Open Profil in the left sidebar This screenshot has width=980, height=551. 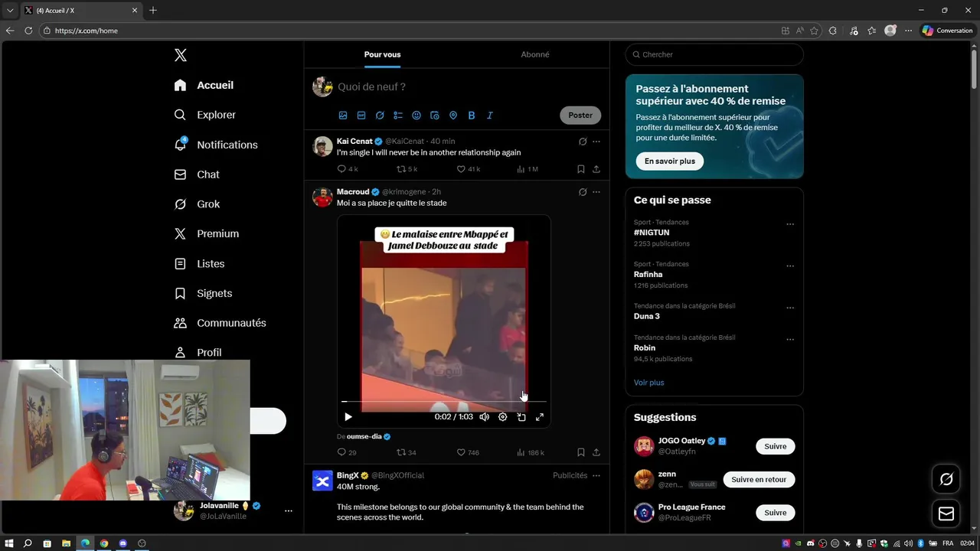(198, 352)
